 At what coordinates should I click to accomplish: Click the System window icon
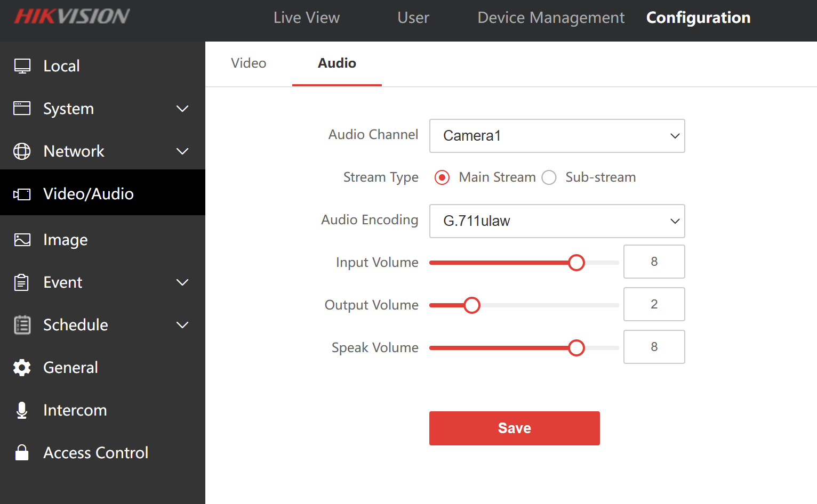coord(22,109)
